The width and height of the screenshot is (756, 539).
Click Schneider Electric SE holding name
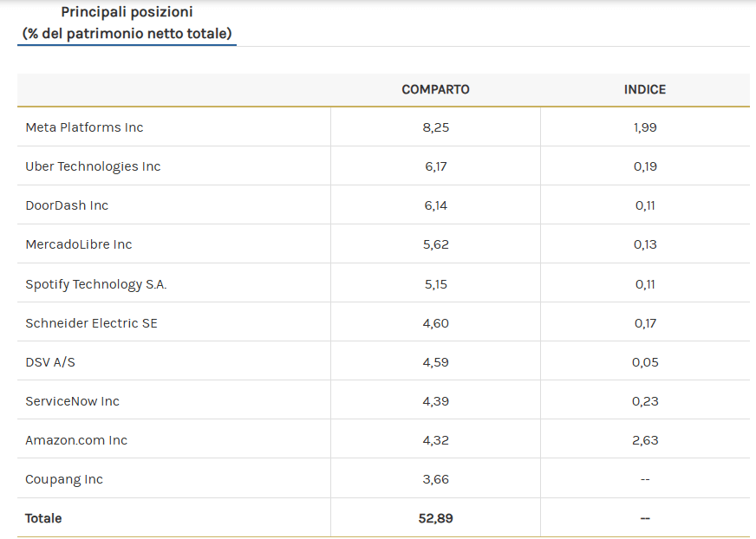[92, 323]
